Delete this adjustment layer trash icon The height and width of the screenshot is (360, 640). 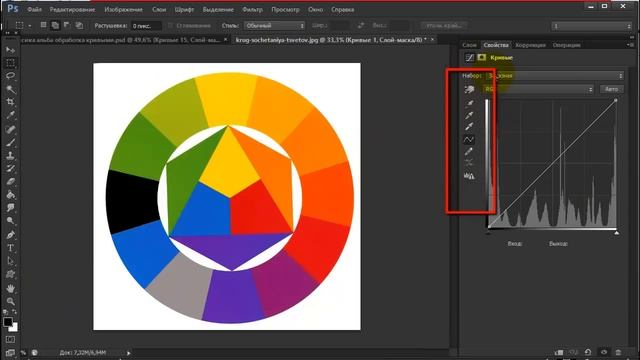tap(618, 352)
